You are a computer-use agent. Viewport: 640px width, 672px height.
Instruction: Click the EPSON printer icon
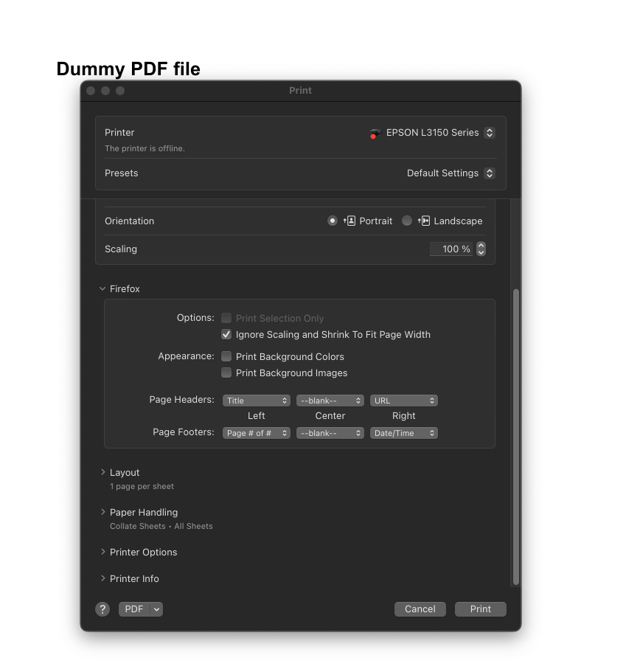click(375, 134)
